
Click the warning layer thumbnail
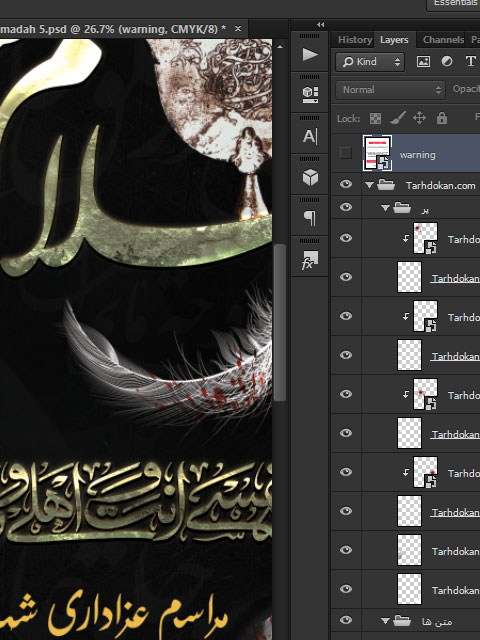pyautogui.click(x=377, y=153)
